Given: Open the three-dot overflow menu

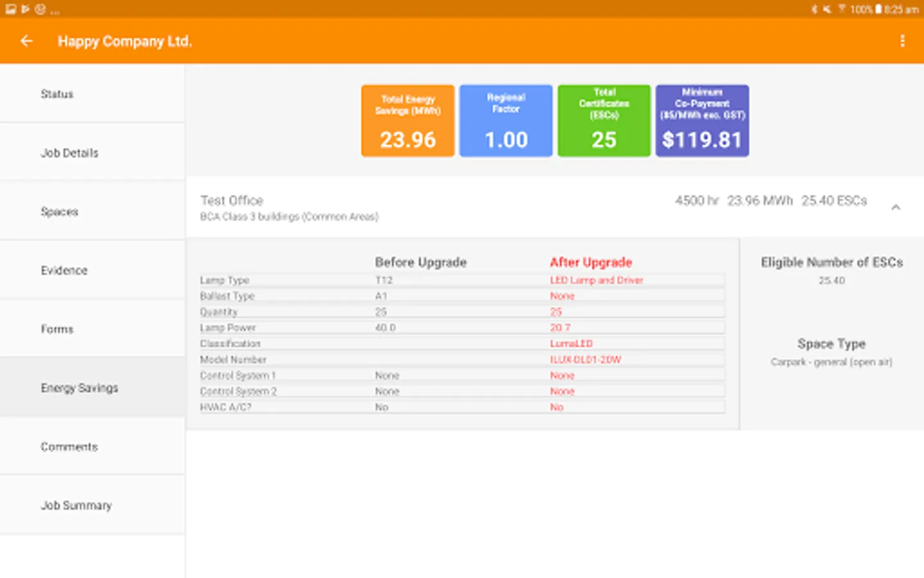Looking at the screenshot, I should [902, 41].
